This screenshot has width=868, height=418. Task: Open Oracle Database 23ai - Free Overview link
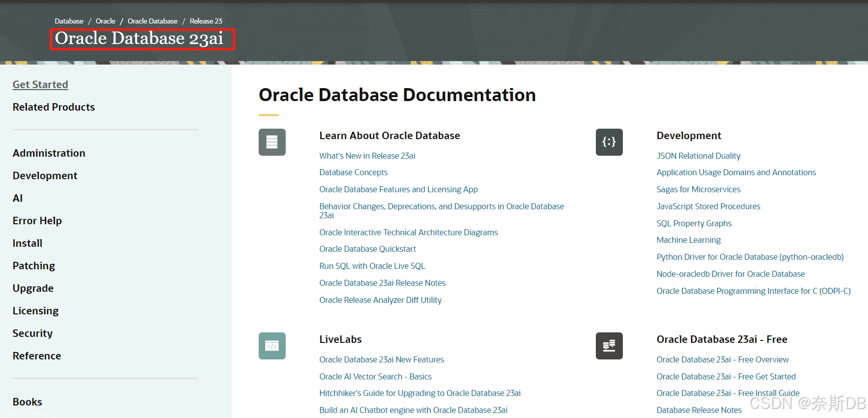pyautogui.click(x=722, y=359)
